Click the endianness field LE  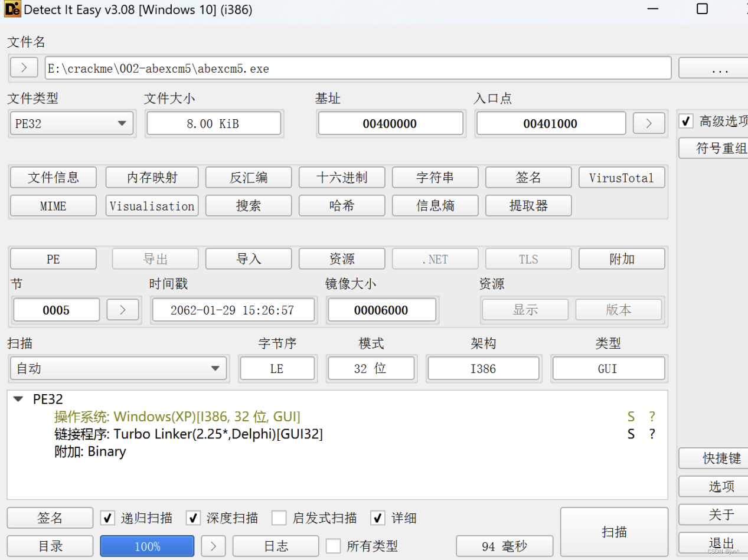click(x=277, y=369)
